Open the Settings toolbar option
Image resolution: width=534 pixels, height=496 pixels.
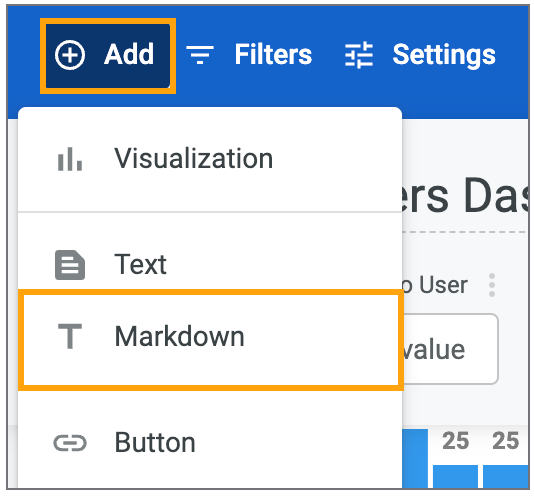click(420, 55)
